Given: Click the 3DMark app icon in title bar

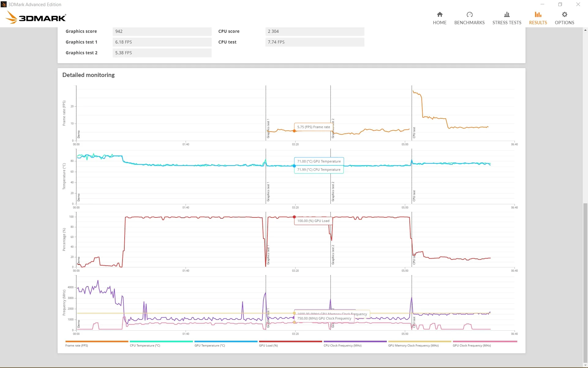Looking at the screenshot, I should [x=4, y=4].
